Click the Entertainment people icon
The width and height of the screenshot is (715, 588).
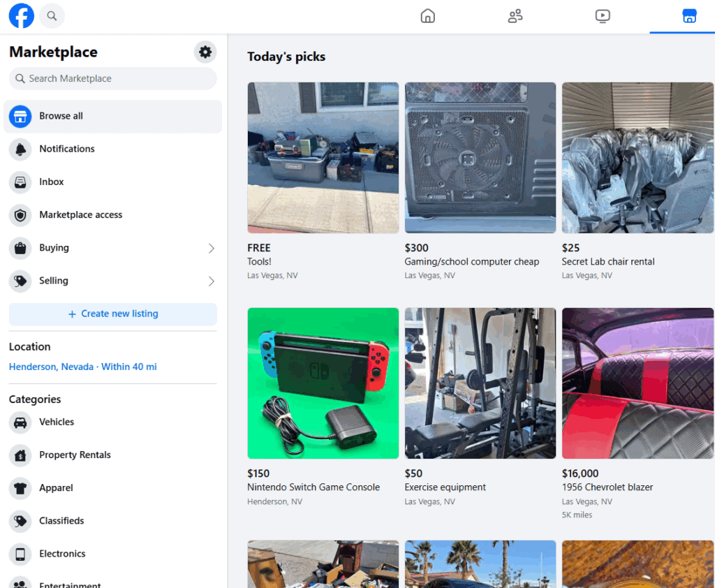coord(20,582)
